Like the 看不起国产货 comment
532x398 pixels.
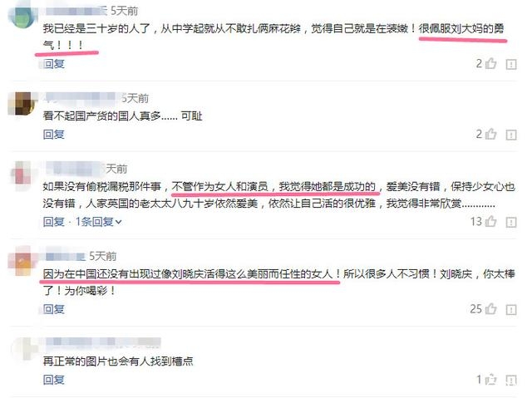pos(490,134)
